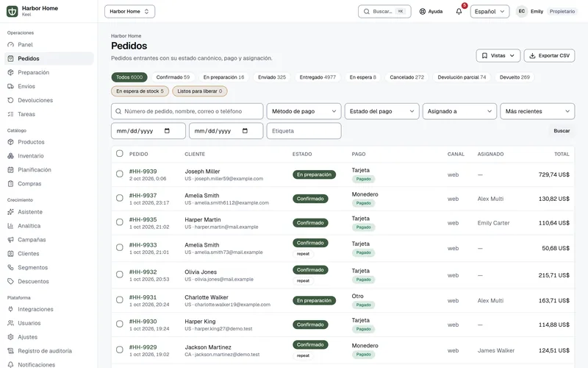The height and width of the screenshot is (368, 588).
Task: Open Panel via its gauge icon
Action: click(10, 45)
